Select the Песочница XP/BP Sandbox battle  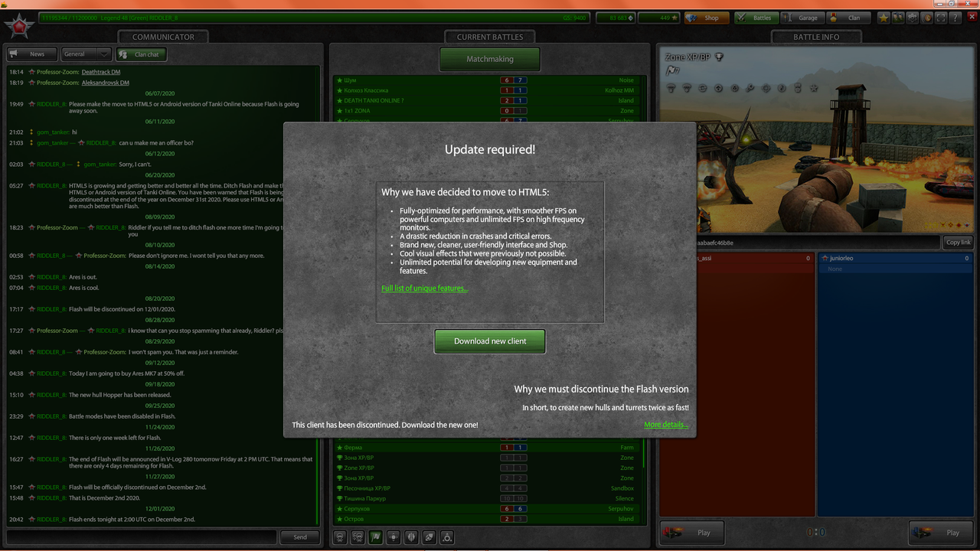486,488
